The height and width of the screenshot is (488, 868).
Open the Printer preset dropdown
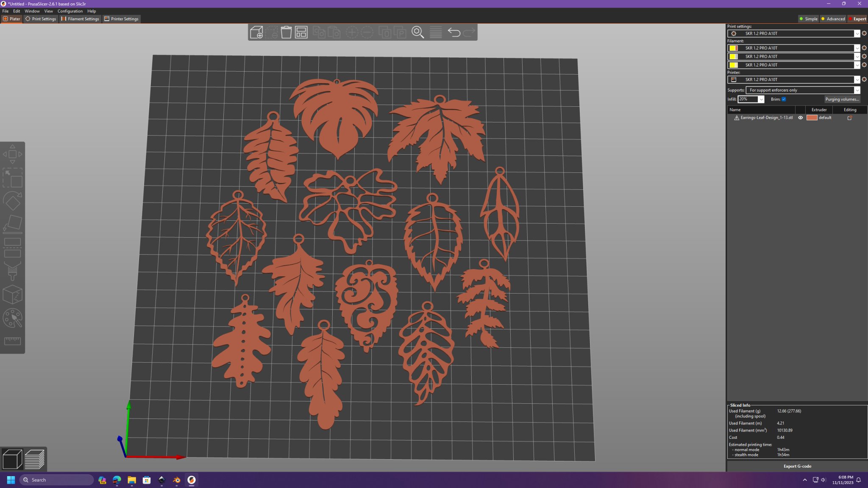click(x=857, y=80)
